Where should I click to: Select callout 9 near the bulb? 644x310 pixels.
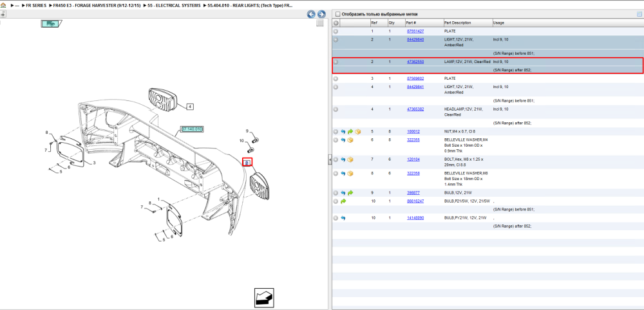click(247, 131)
